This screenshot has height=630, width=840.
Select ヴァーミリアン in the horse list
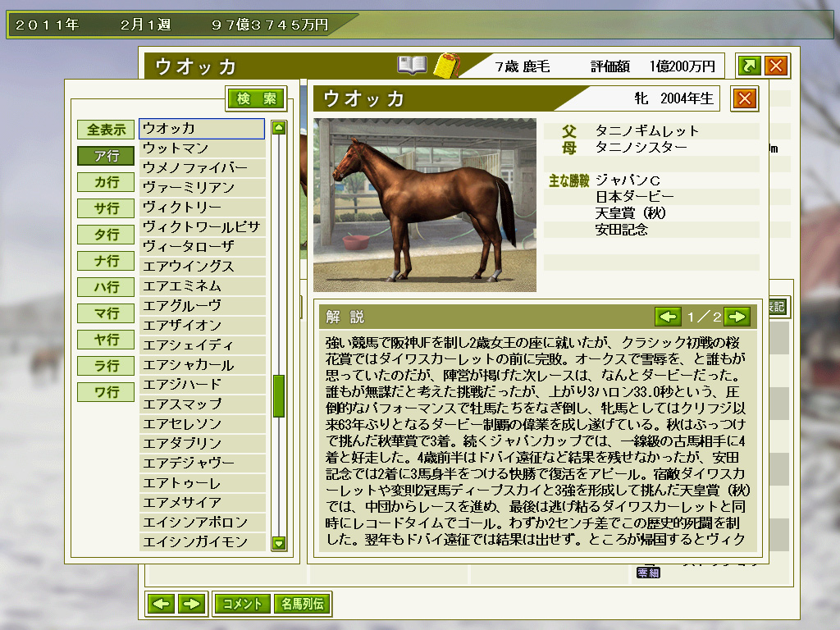pyautogui.click(x=202, y=188)
